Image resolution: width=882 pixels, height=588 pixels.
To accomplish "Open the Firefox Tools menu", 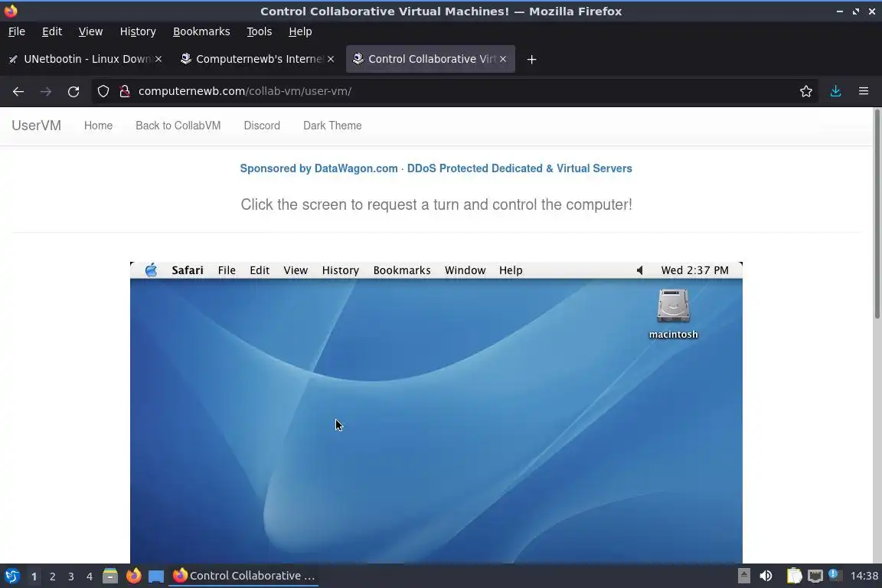I will coord(260,31).
